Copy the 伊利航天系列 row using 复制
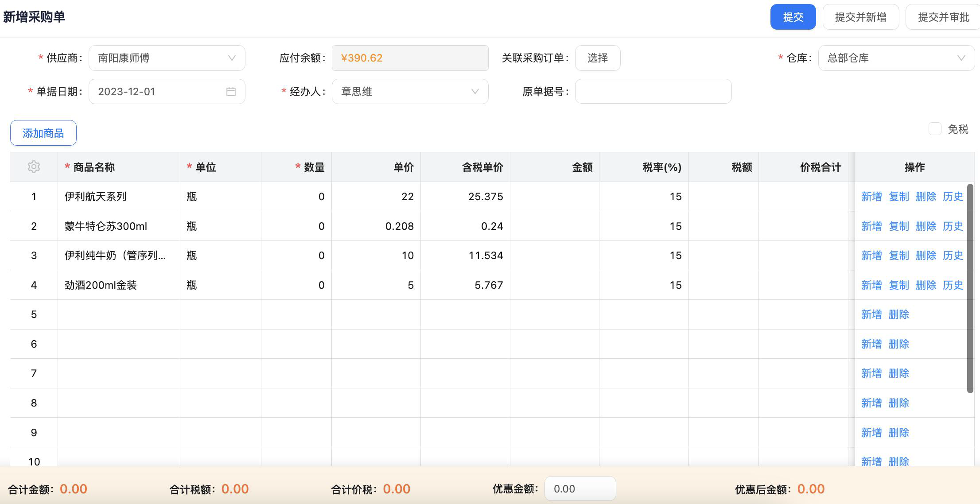 tap(898, 196)
